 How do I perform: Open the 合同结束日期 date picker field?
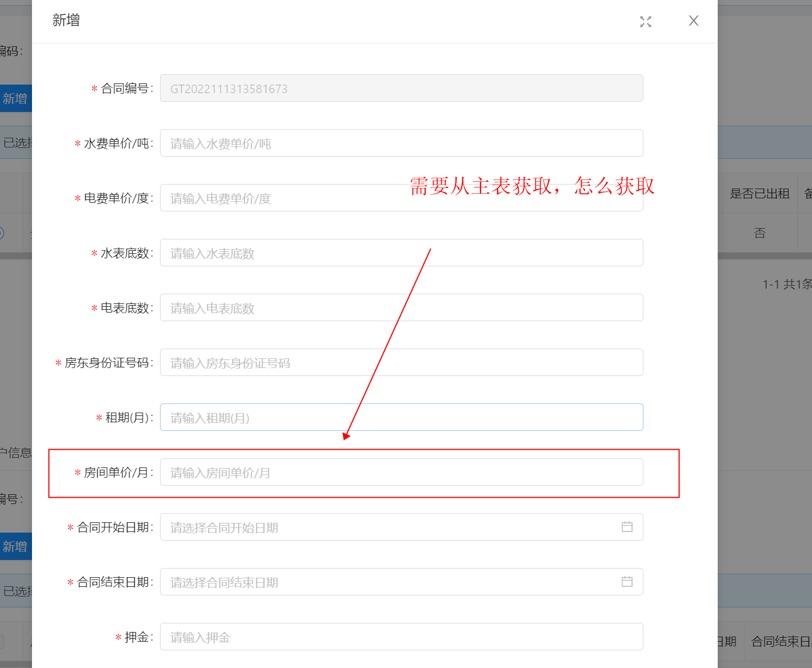[401, 582]
